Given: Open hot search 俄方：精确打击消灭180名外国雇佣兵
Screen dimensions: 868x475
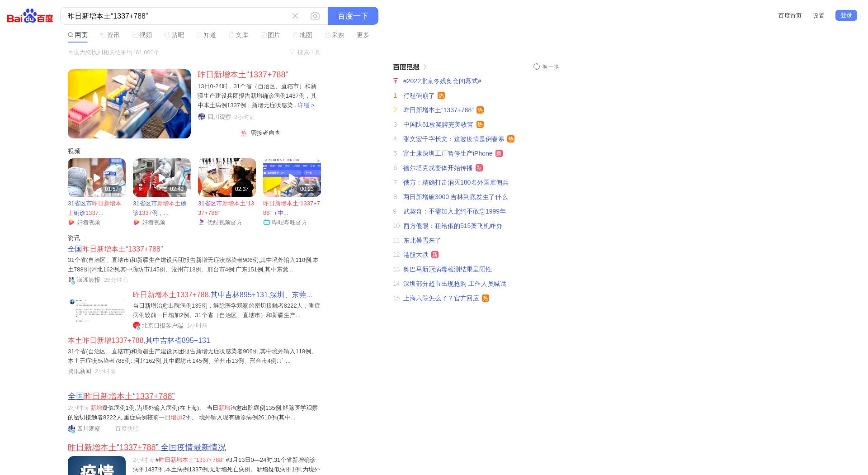Looking at the screenshot, I should tap(456, 182).
